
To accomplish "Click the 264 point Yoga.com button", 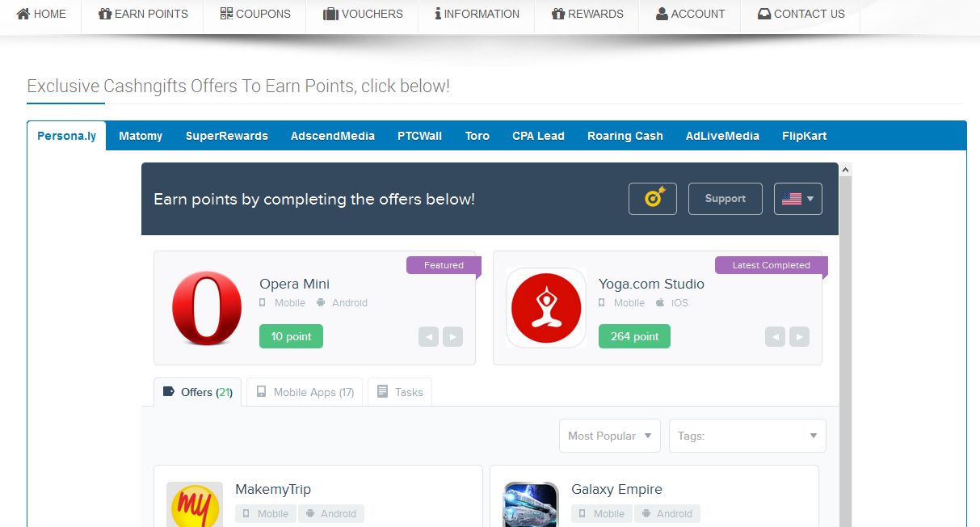I will click(x=634, y=336).
